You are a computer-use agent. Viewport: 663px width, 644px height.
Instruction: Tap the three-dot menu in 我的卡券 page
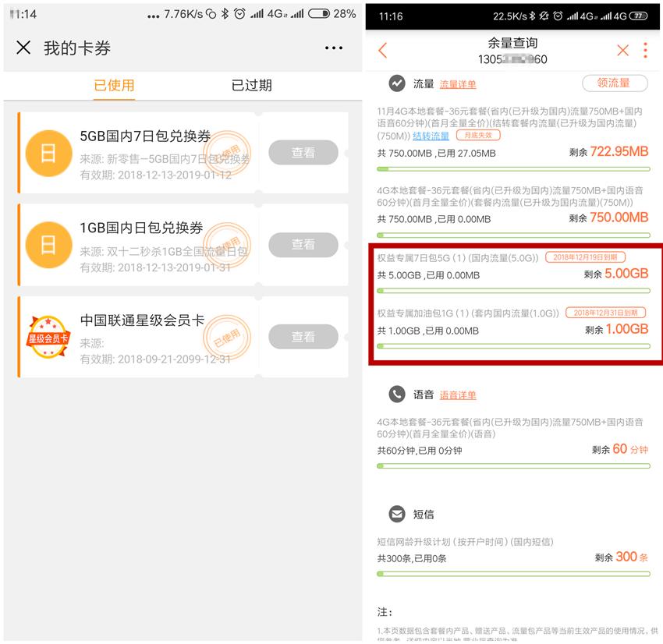click(334, 48)
